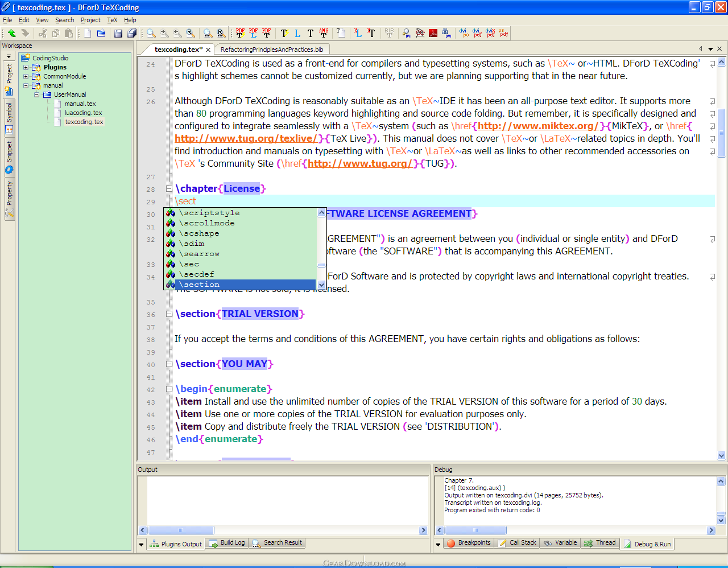The width and height of the screenshot is (728, 568).
Task: Click the green undo arrow icon
Action: coord(11,33)
